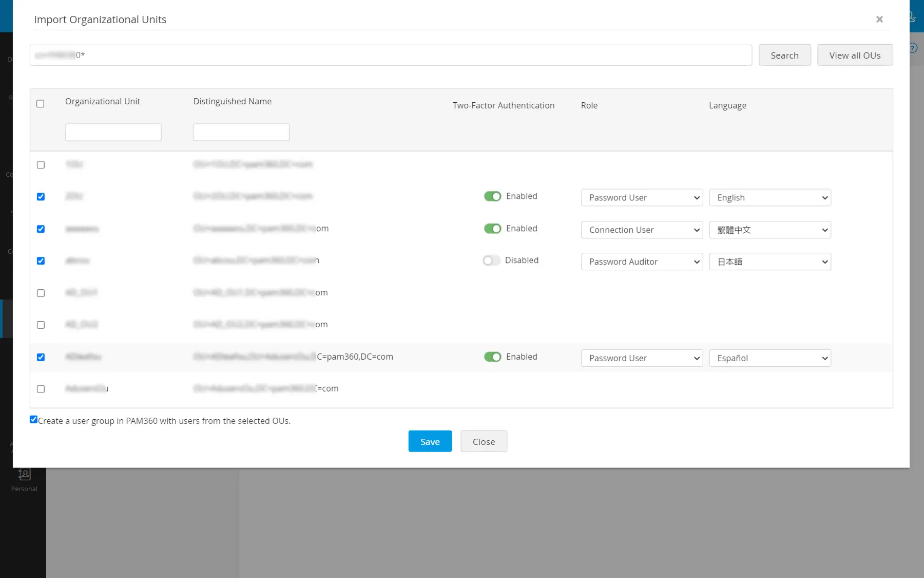Open the Español language dropdown
The width and height of the screenshot is (924, 578).
(769, 358)
